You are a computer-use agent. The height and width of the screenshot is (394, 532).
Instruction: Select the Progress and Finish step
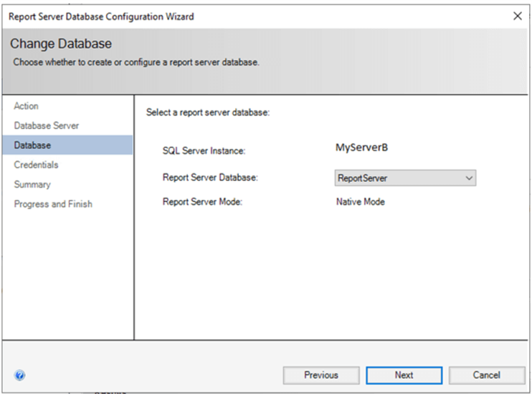(x=53, y=204)
